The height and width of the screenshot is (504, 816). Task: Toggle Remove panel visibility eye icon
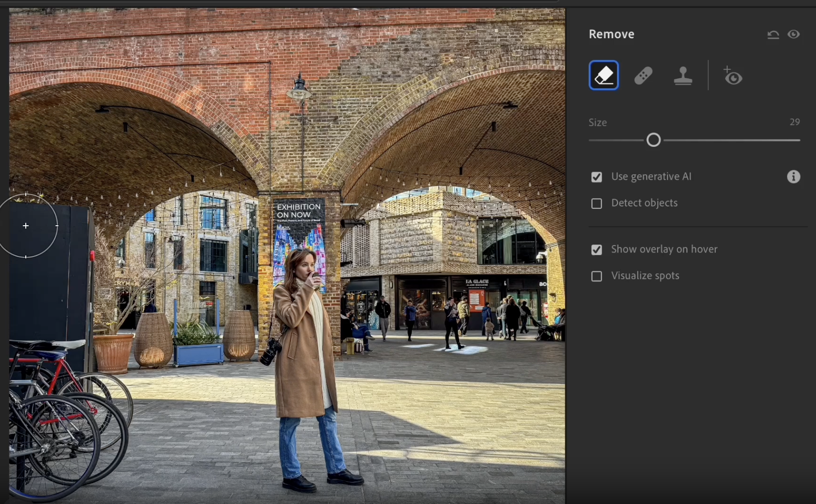(x=794, y=34)
